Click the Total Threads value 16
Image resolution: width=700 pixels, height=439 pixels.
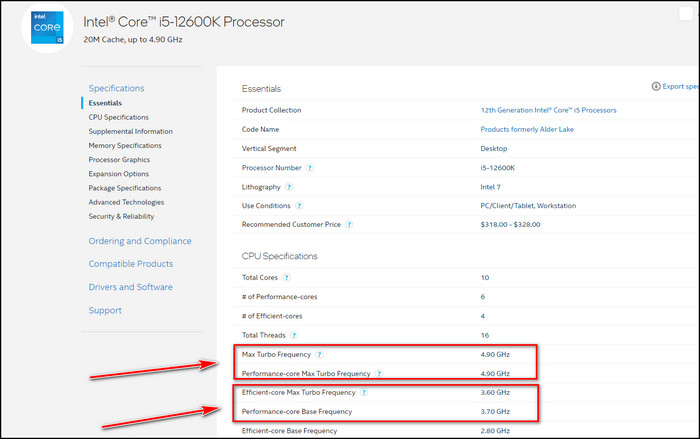(485, 335)
